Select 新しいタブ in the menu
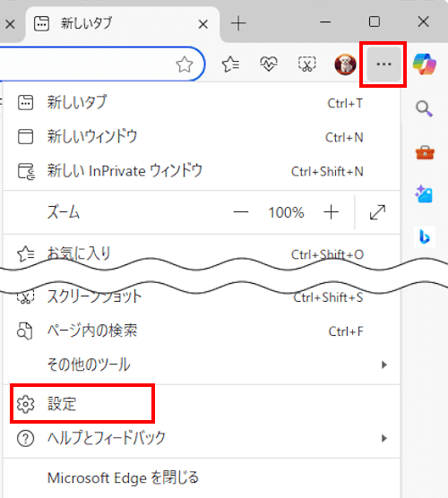The image size is (448, 498). click(202, 103)
